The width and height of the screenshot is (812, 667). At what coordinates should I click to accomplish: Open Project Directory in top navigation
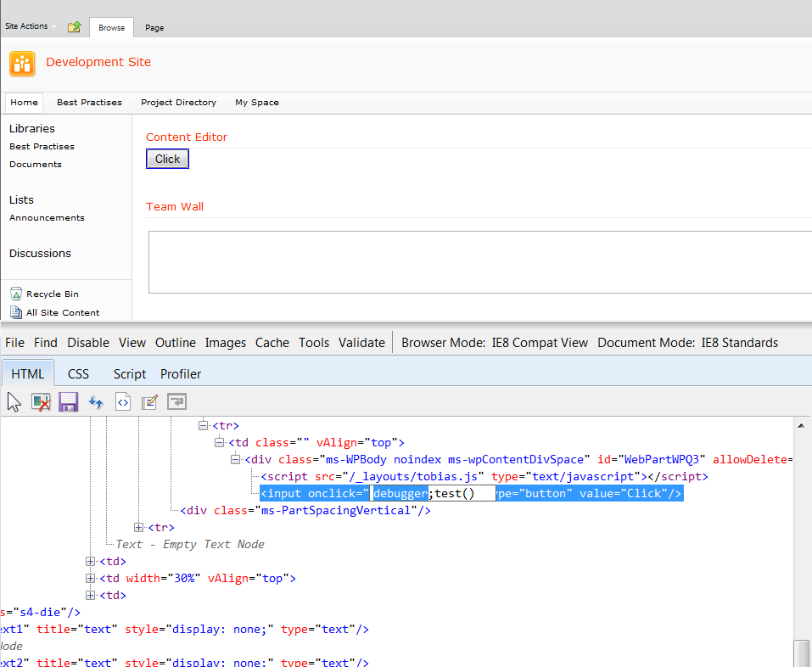click(x=179, y=102)
